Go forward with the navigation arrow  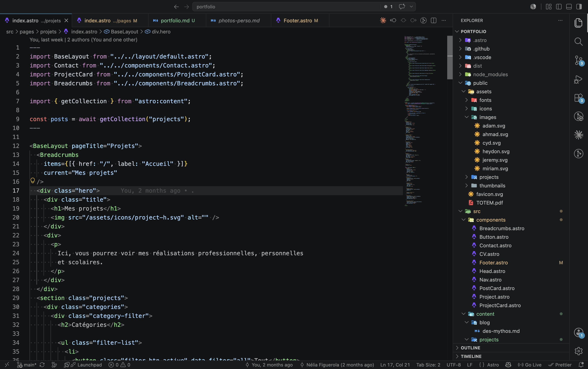tap(186, 7)
